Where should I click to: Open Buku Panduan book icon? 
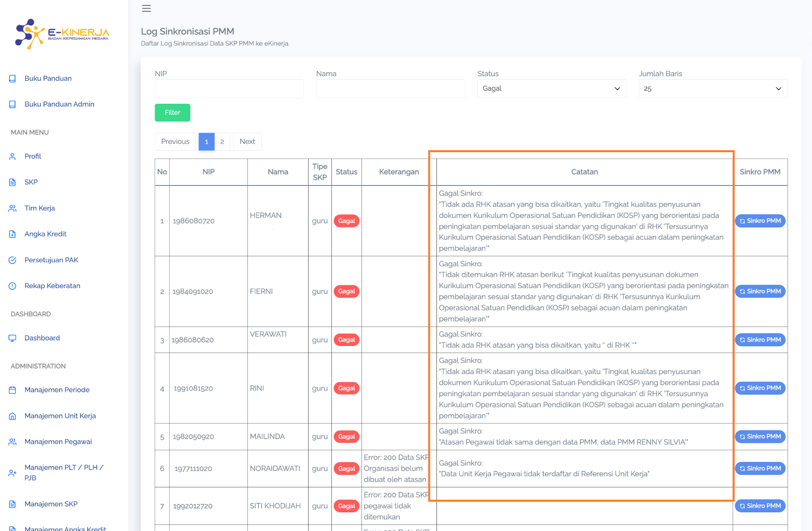[13, 79]
